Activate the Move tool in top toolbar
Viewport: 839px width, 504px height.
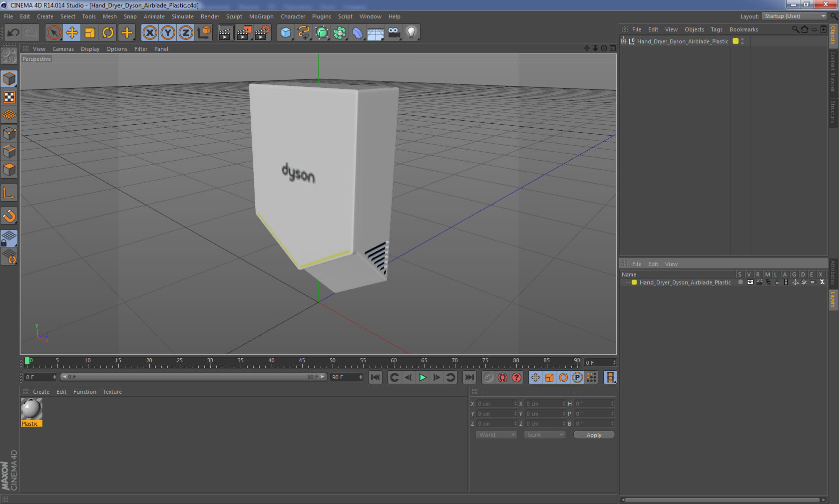72,33
